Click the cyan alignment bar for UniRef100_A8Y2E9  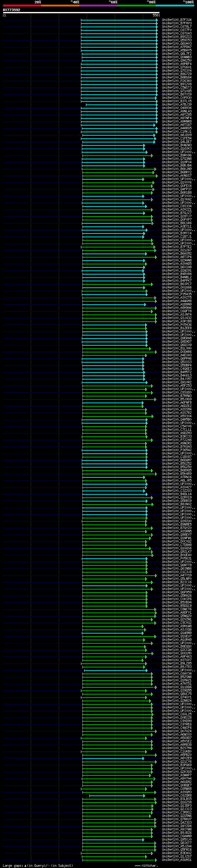pos(114,758)
